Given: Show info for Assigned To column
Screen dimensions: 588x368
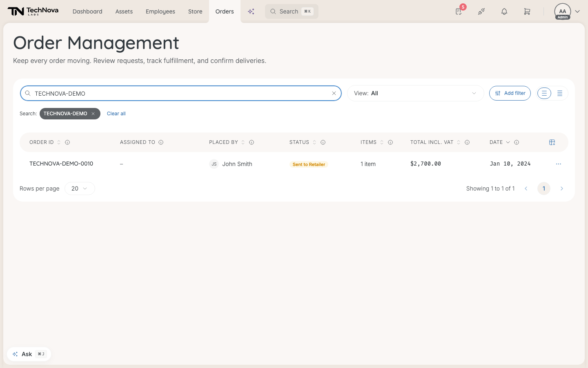Looking at the screenshot, I should point(161,142).
